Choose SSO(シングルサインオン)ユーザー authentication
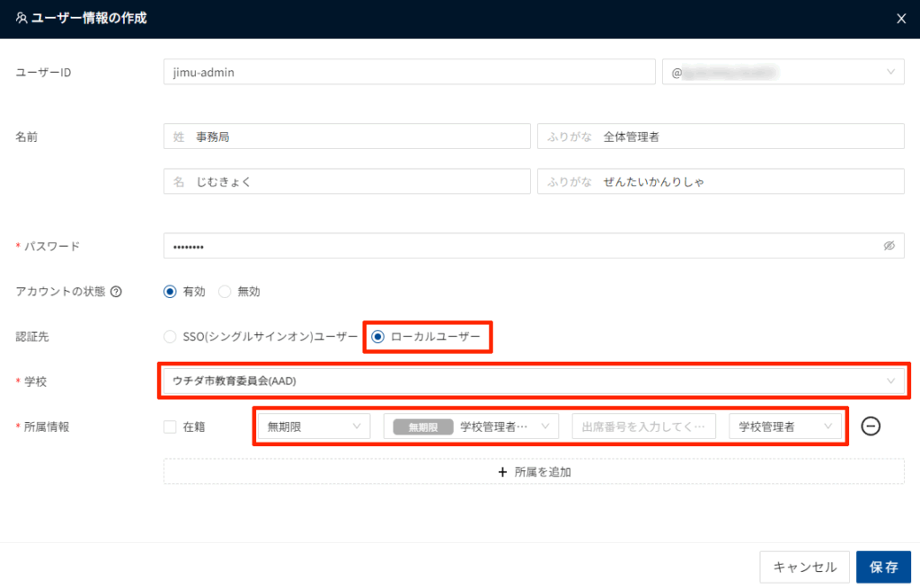 [x=170, y=337]
